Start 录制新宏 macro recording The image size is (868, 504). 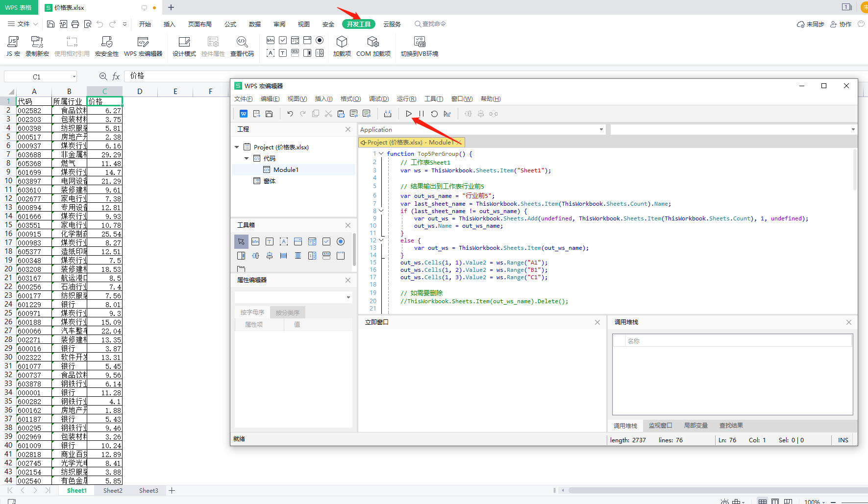pyautogui.click(x=37, y=47)
